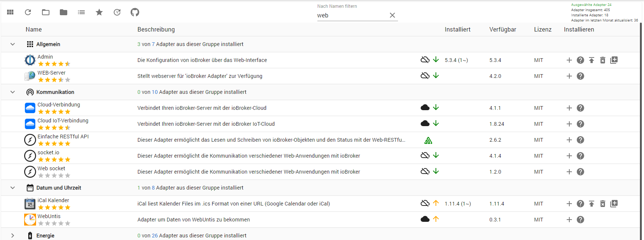Collapse all groups with outlined folder icon
This screenshot has height=240, width=644.
pyautogui.click(x=46, y=12)
